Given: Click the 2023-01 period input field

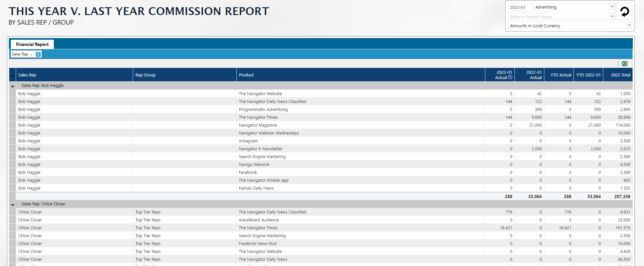Looking at the screenshot, I should pyautogui.click(x=519, y=7).
